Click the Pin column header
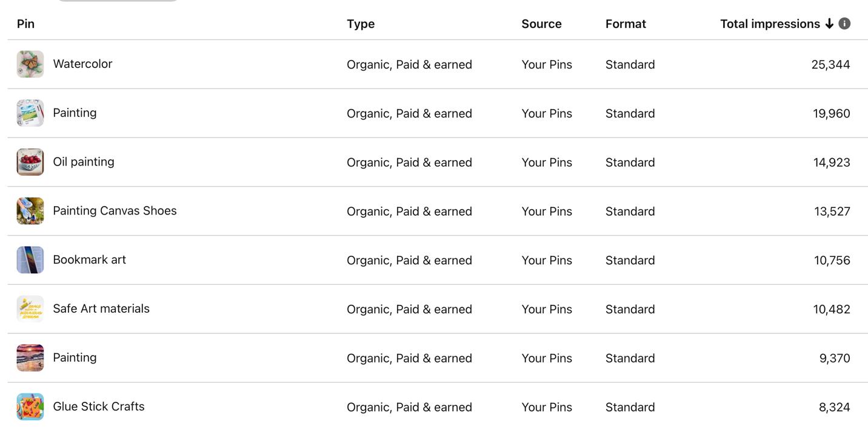Viewport: 868px width, 437px height. (25, 24)
